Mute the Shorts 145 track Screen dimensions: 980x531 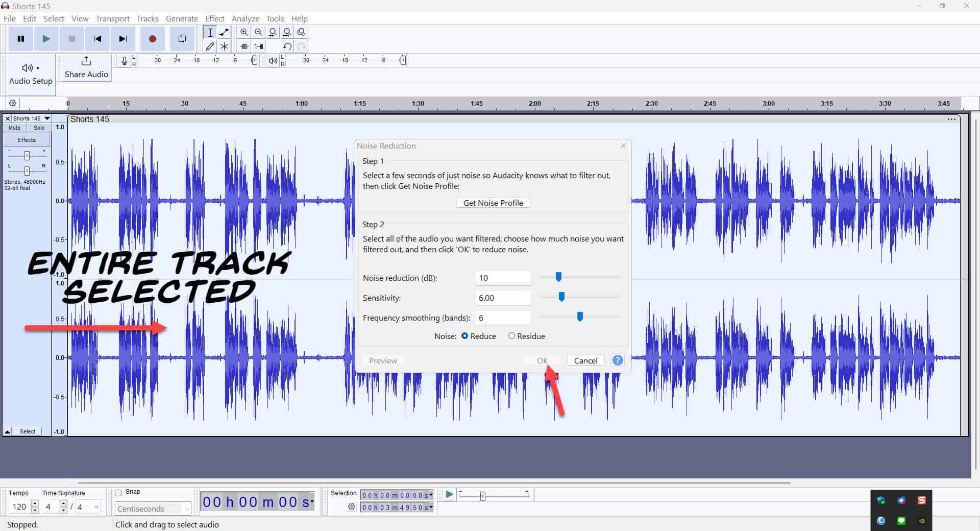tap(14, 128)
